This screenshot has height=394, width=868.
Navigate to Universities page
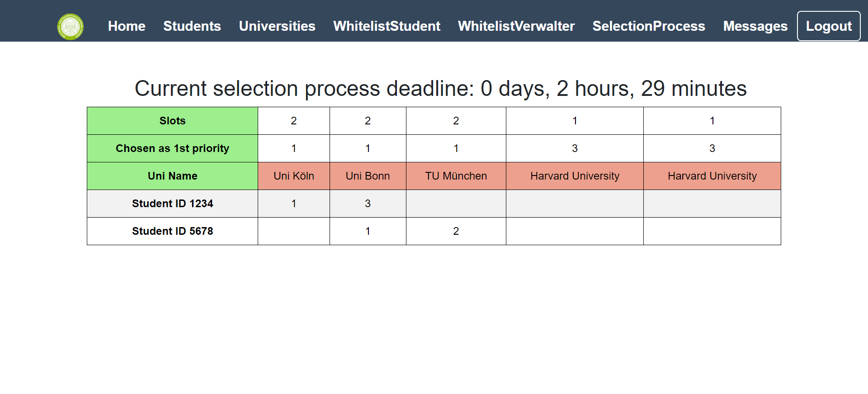pos(277,26)
